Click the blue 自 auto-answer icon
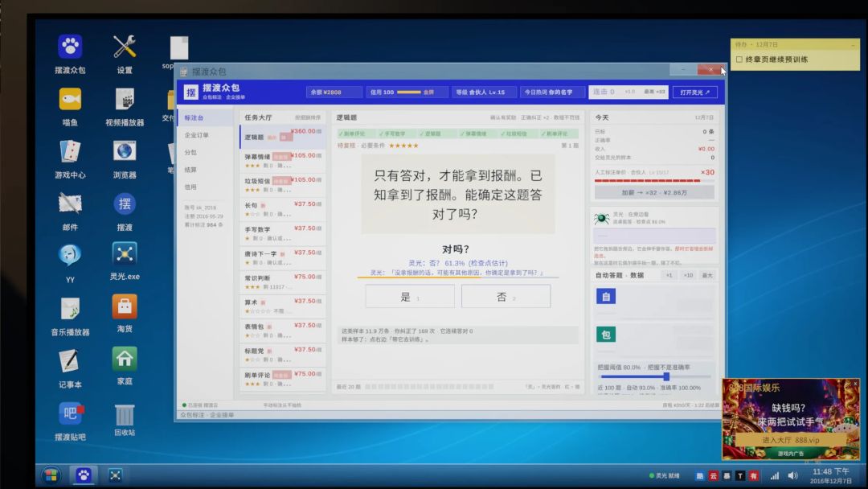The width and height of the screenshot is (868, 489). point(606,296)
